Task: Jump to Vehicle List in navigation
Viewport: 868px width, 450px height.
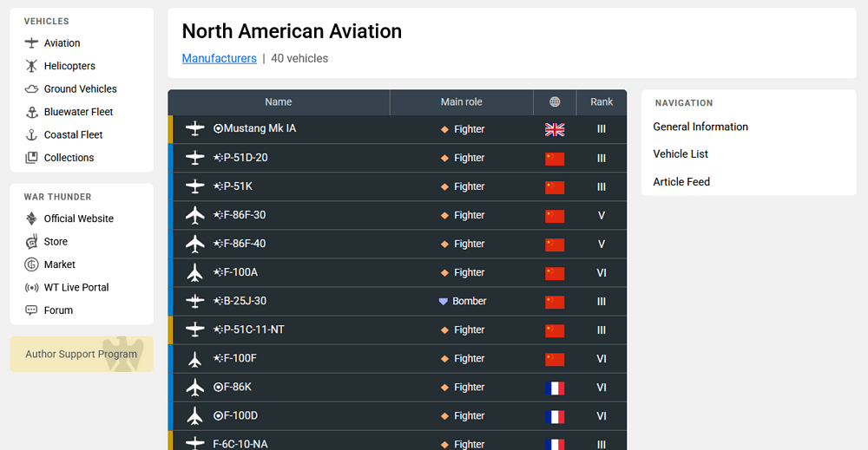Action: pos(681,153)
